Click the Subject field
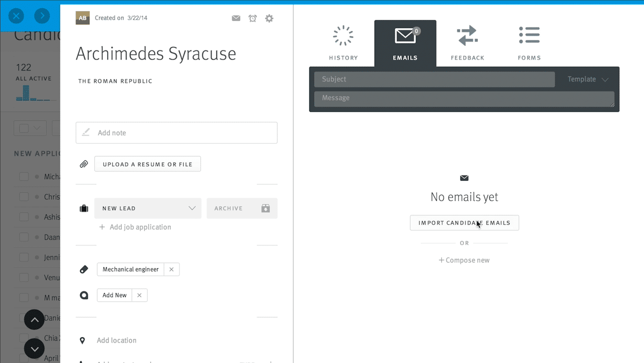 434,79
